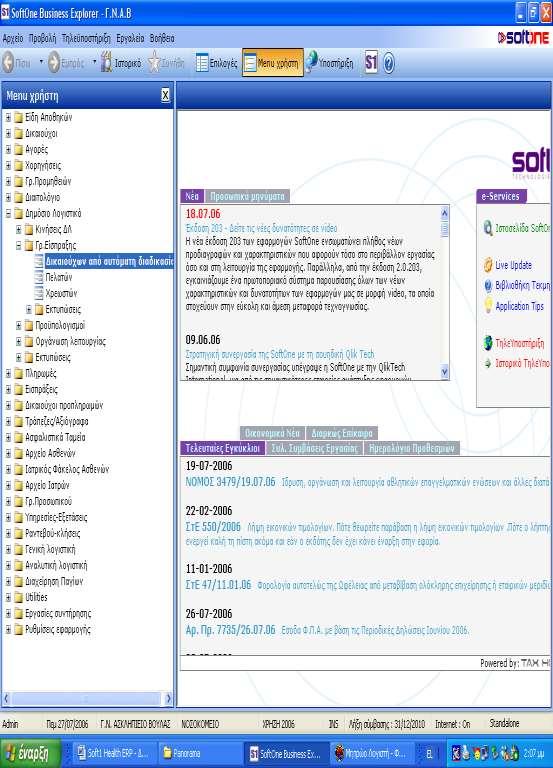Open dropdown arrow next to Πίσω
Image resolution: width=553 pixels, height=768 pixels.
coord(41,63)
